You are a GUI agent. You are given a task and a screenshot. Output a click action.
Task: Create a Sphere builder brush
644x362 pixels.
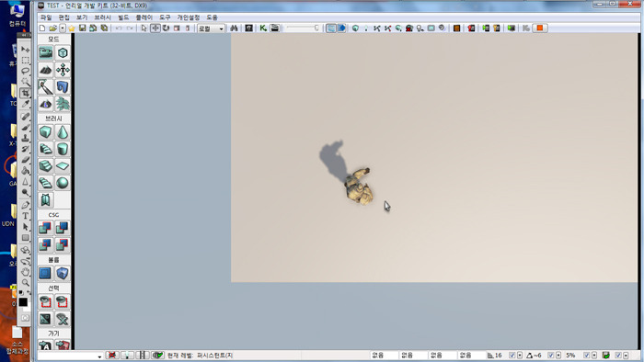pos(63,183)
